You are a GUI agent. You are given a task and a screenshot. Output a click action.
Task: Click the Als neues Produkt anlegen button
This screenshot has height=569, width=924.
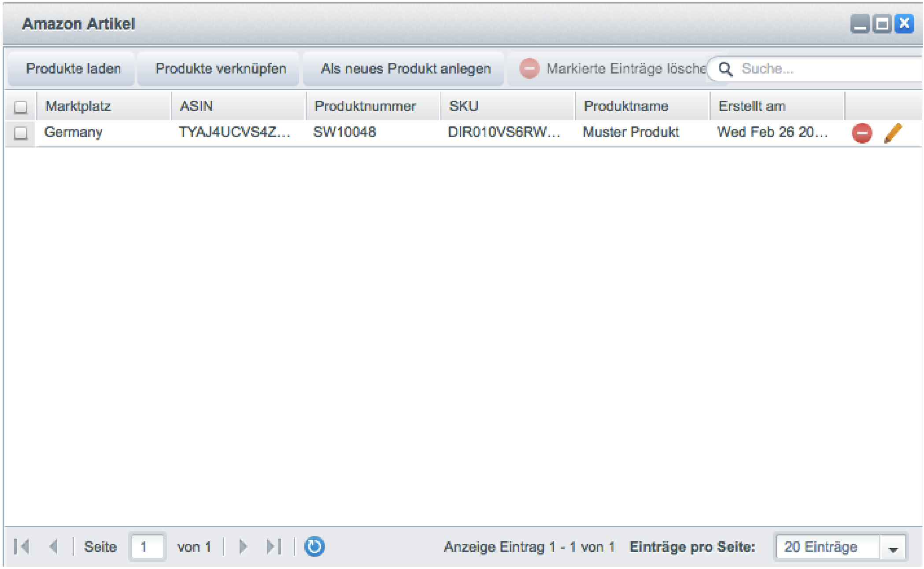tap(405, 69)
